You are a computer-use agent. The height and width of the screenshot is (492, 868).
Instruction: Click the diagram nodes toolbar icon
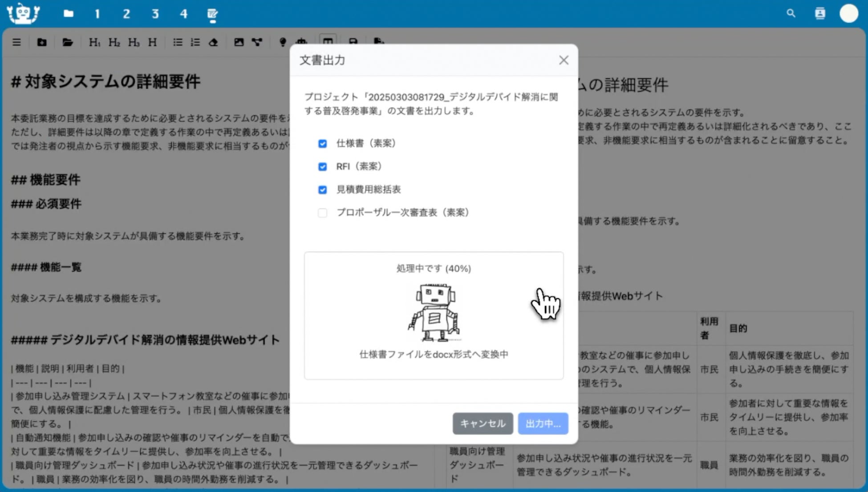(x=257, y=42)
